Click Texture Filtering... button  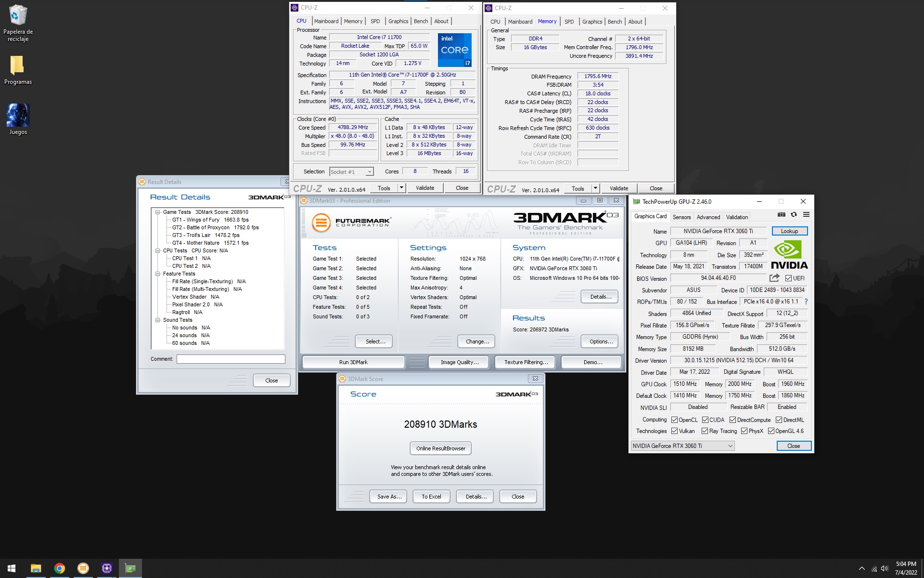[x=526, y=362]
